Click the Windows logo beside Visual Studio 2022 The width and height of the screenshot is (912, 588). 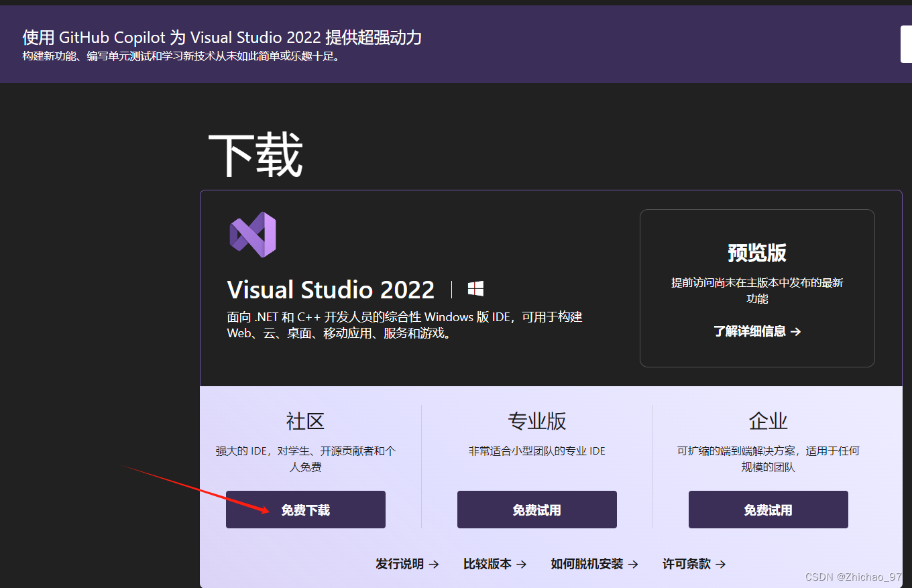(x=475, y=289)
